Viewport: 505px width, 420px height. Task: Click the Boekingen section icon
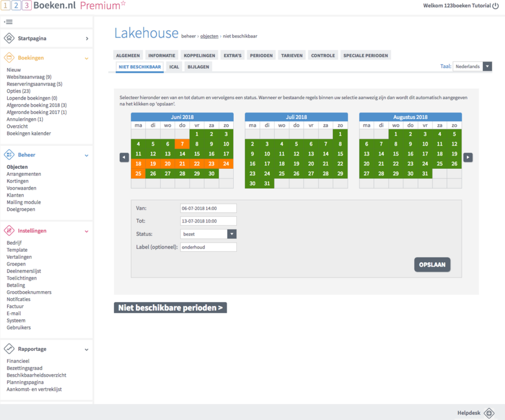click(x=9, y=58)
